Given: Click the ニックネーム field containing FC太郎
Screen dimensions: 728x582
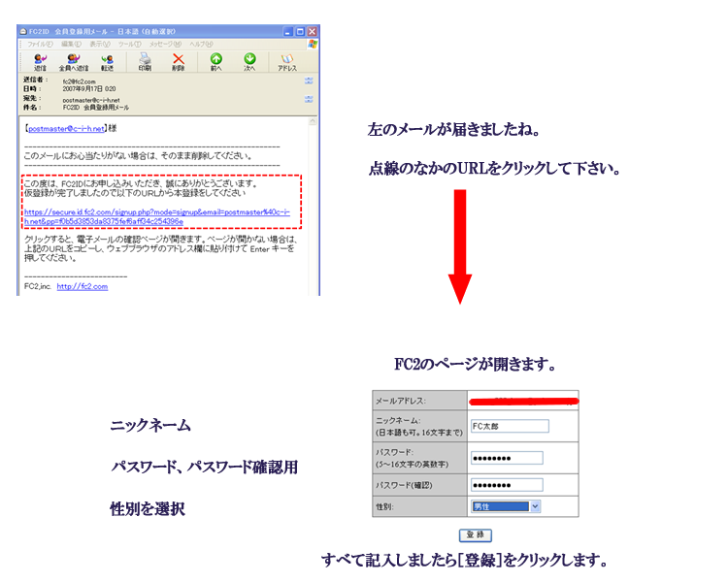Looking at the screenshot, I should pyautogui.click(x=510, y=426).
